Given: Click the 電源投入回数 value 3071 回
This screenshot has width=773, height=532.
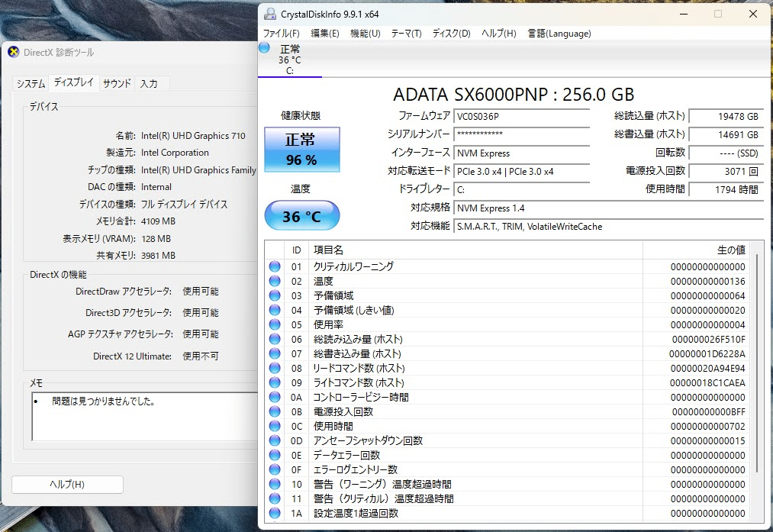Looking at the screenshot, I should pos(726,172).
